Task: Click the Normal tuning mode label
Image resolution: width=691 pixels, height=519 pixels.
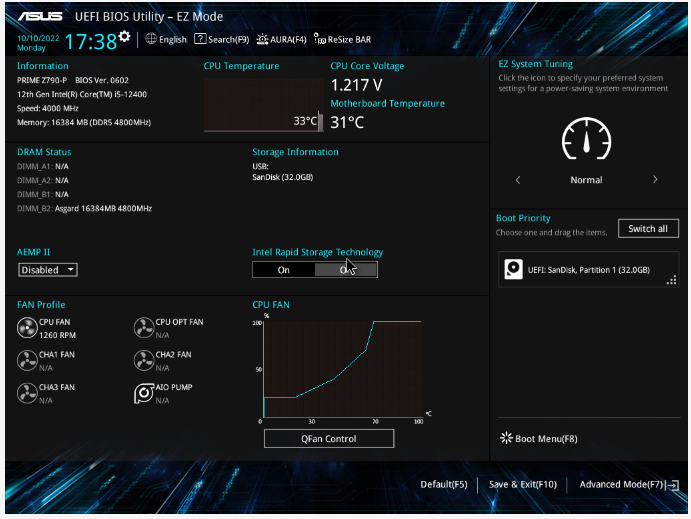Action: [586, 180]
